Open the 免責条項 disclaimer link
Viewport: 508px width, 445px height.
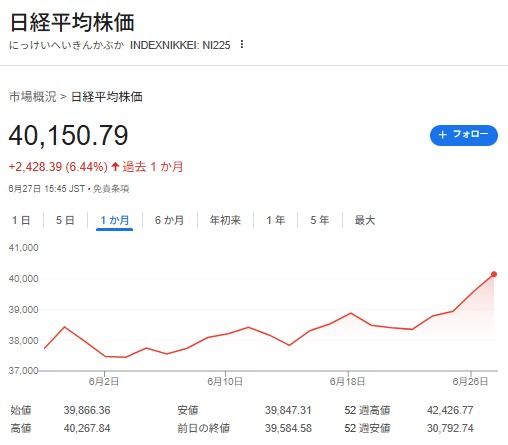pos(111,189)
